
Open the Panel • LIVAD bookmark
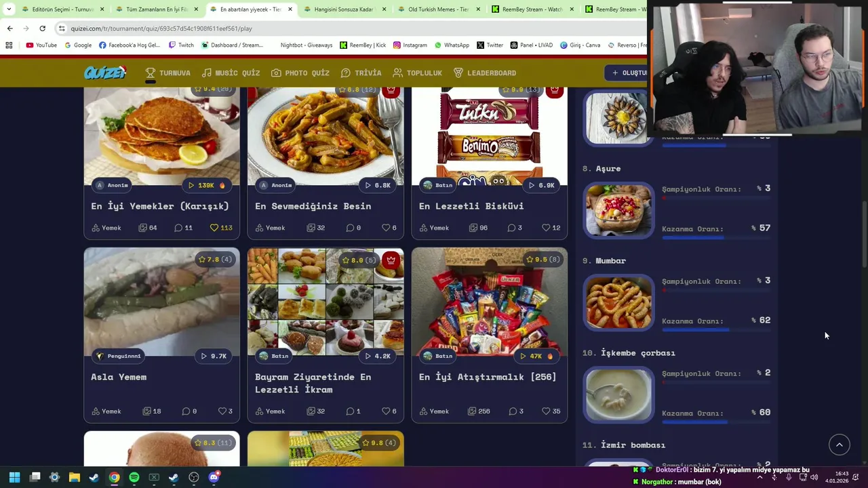tap(531, 45)
